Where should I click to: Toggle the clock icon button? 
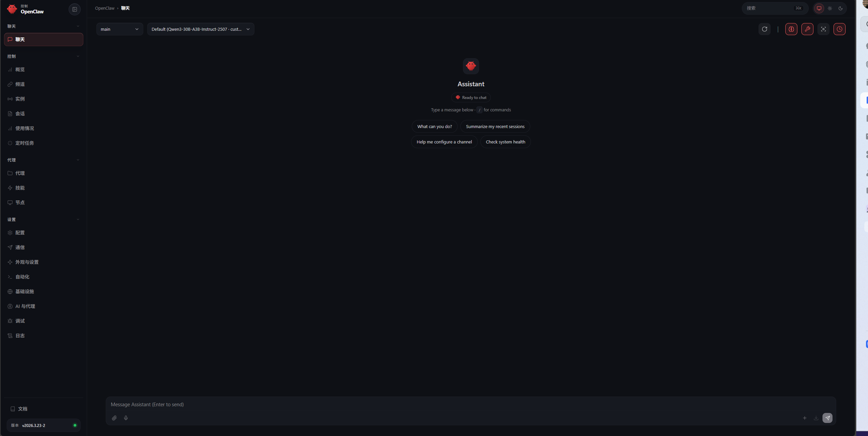(x=839, y=29)
